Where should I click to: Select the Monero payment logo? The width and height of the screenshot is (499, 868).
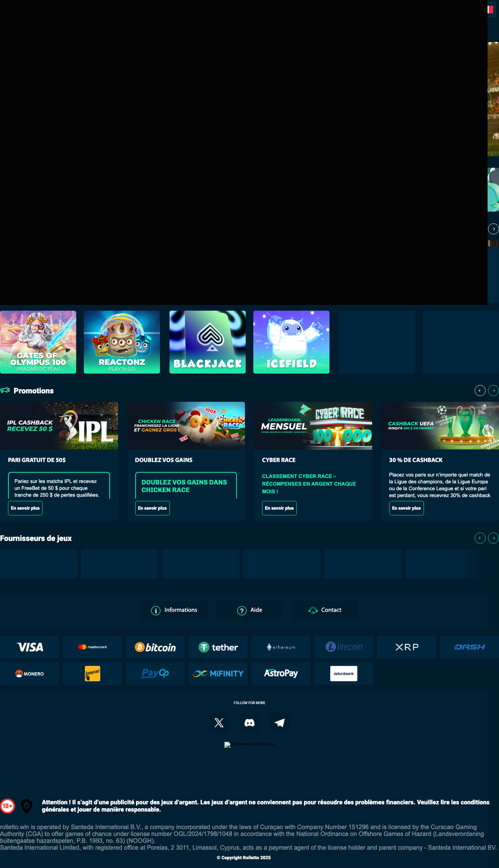[29, 674]
